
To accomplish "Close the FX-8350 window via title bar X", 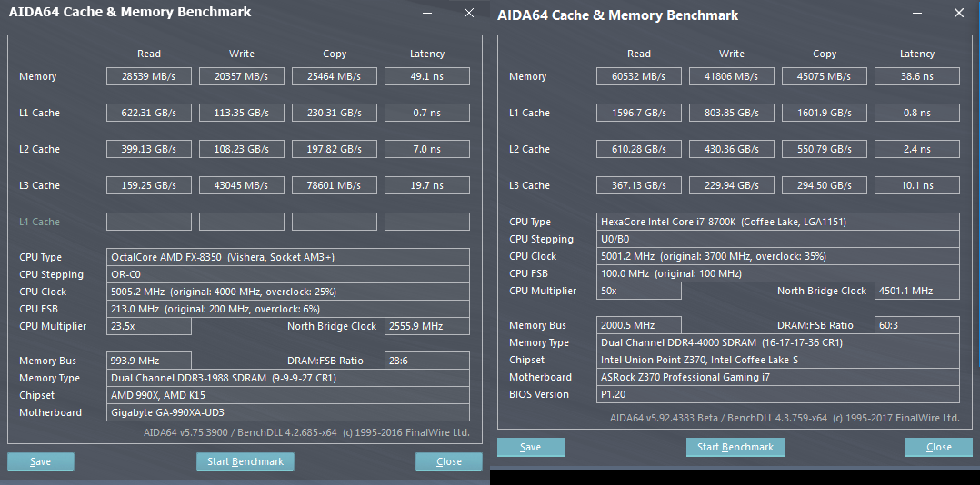I will 468,13.
